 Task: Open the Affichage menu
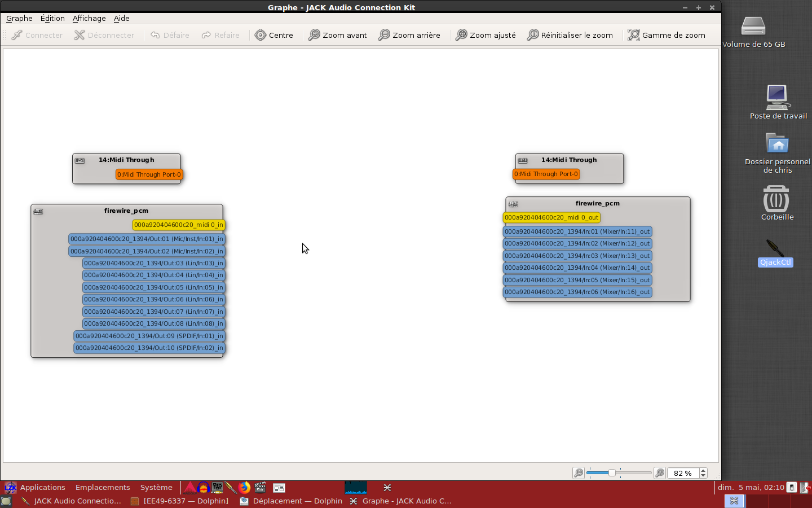tap(89, 18)
